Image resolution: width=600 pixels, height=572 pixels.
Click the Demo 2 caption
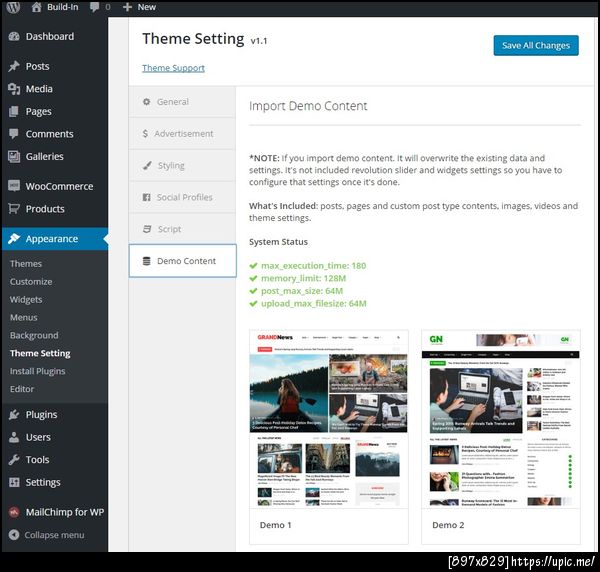click(x=448, y=525)
